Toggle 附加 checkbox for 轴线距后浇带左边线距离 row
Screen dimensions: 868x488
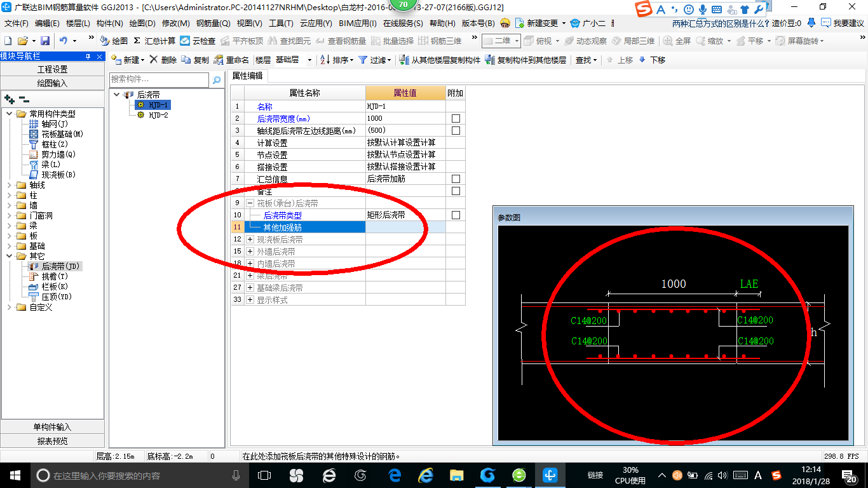pos(456,130)
